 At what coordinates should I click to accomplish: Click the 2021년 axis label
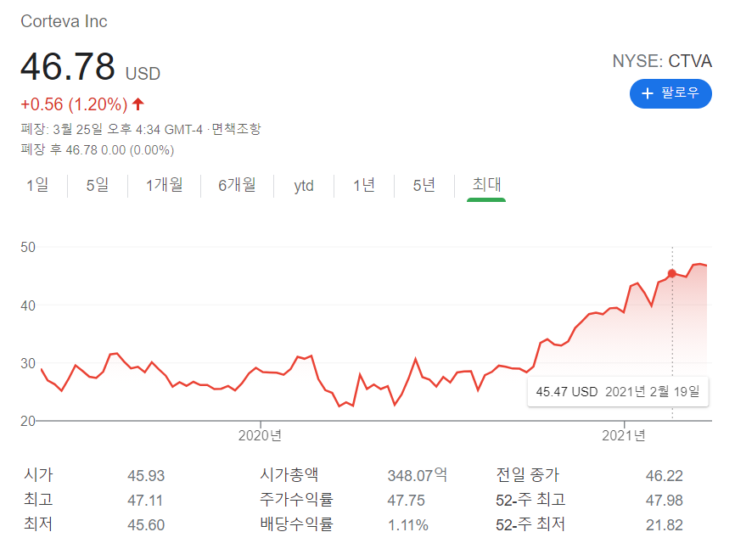pyautogui.click(x=624, y=436)
